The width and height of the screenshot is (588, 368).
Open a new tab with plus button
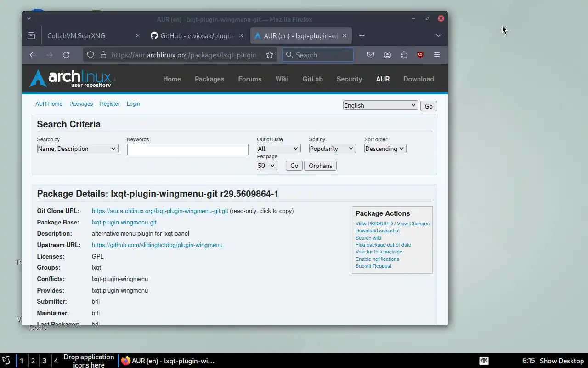362,35
